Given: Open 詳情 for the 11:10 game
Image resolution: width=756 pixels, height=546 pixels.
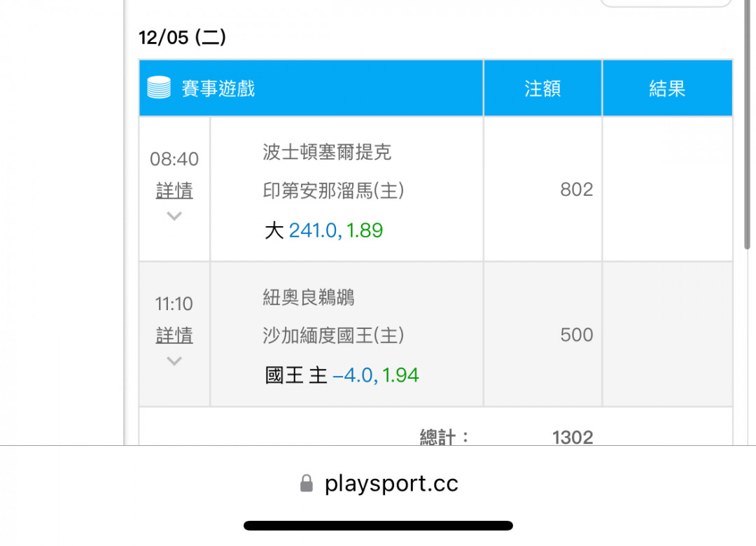Looking at the screenshot, I should [x=174, y=335].
